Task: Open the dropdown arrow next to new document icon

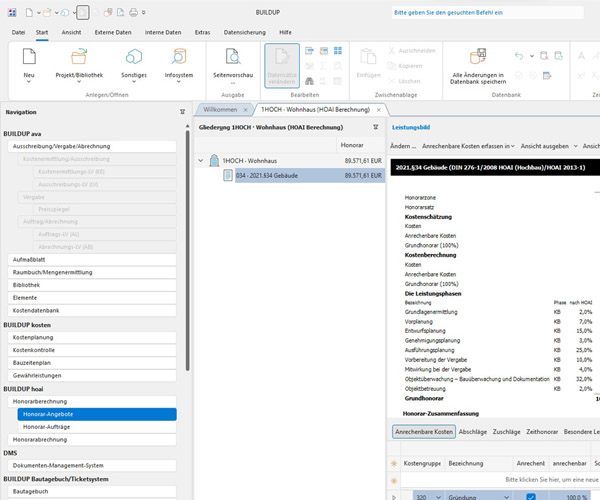Action: click(39, 13)
